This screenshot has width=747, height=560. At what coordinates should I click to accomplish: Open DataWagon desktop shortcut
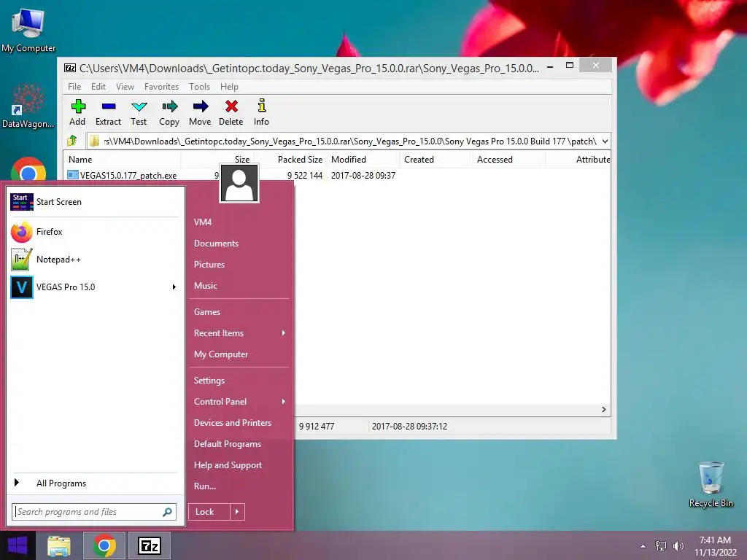coord(28,106)
